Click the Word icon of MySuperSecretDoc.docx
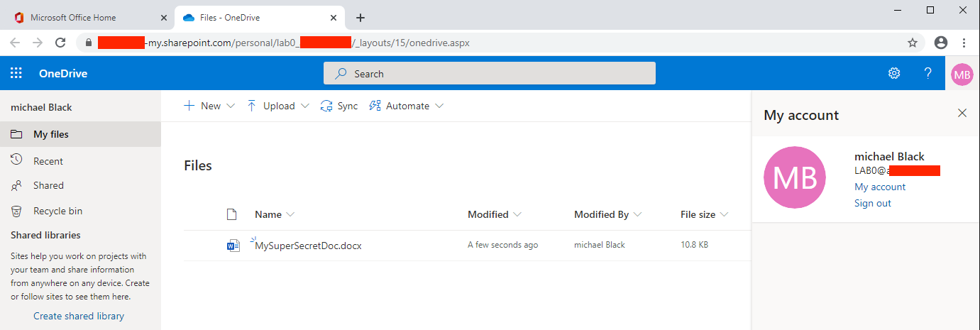This screenshot has width=980, height=330. pyautogui.click(x=233, y=246)
